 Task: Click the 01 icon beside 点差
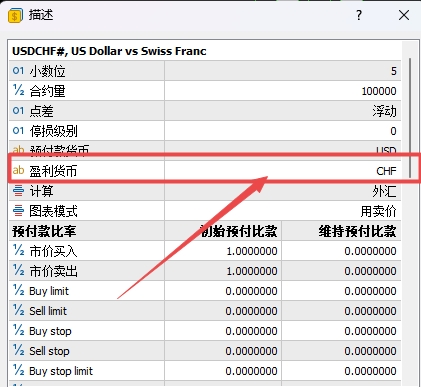[x=18, y=111]
